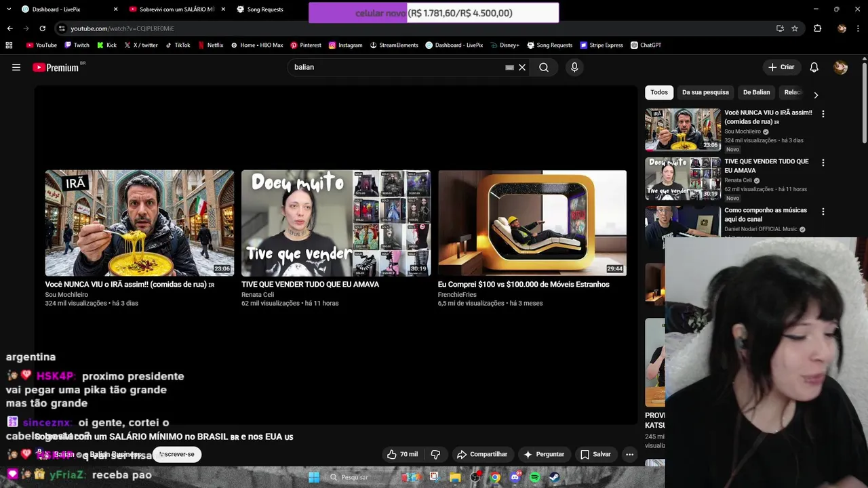The image size is (868, 488).
Task: Reload the page in Chrome
Action: [x=42, y=28]
